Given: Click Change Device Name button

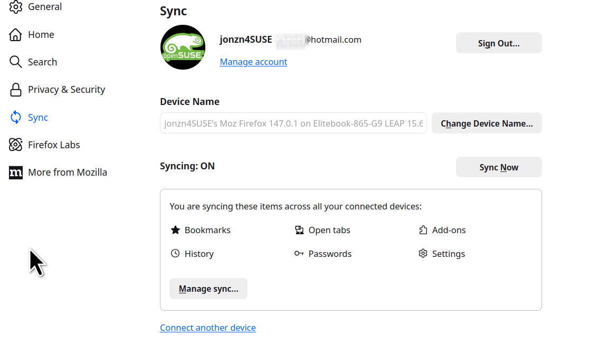Looking at the screenshot, I should pyautogui.click(x=487, y=123).
